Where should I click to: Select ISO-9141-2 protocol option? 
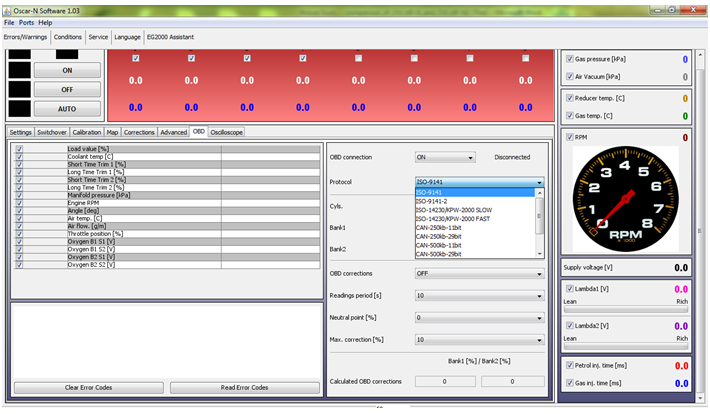pos(475,201)
